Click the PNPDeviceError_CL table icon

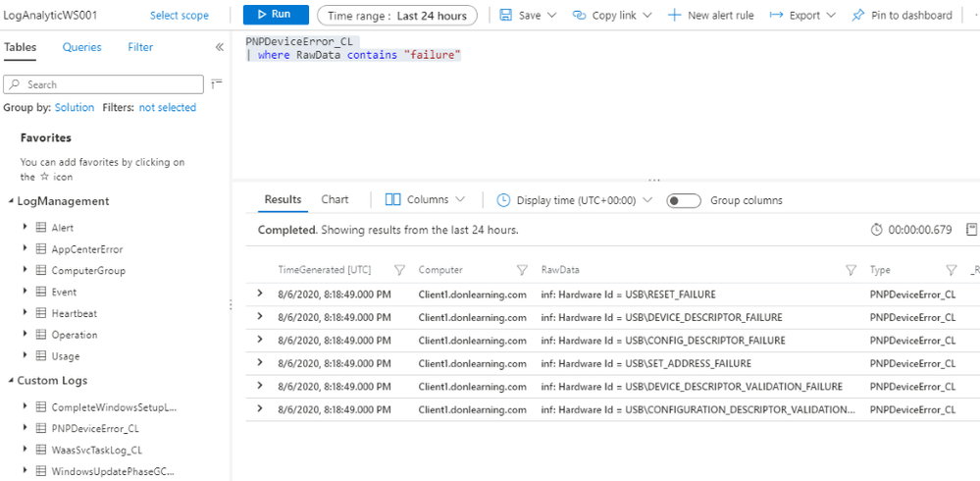pyautogui.click(x=41, y=428)
